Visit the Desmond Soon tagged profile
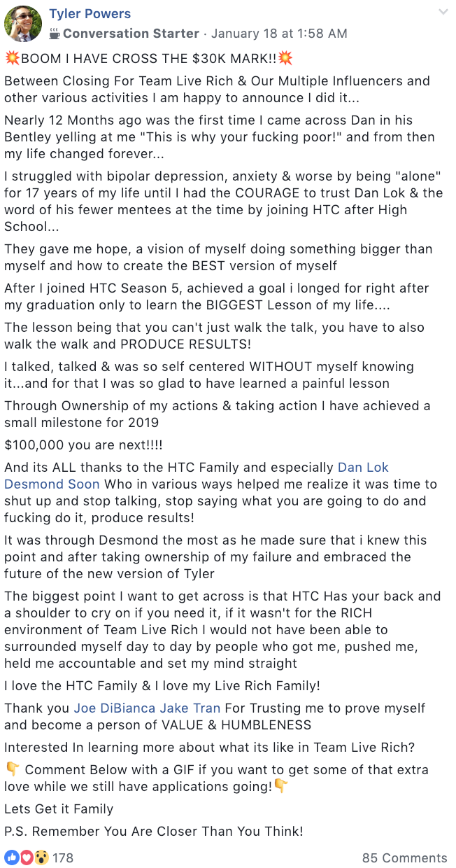 pyautogui.click(x=52, y=484)
